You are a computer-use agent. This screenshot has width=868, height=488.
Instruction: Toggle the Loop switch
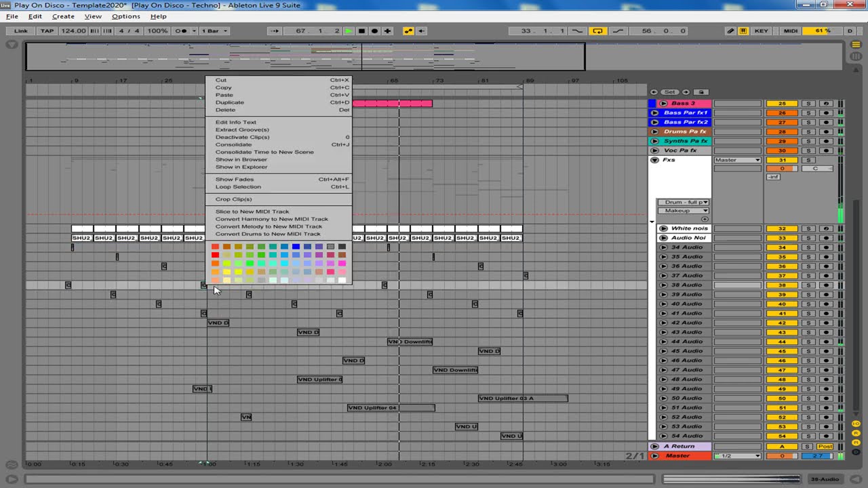[597, 31]
